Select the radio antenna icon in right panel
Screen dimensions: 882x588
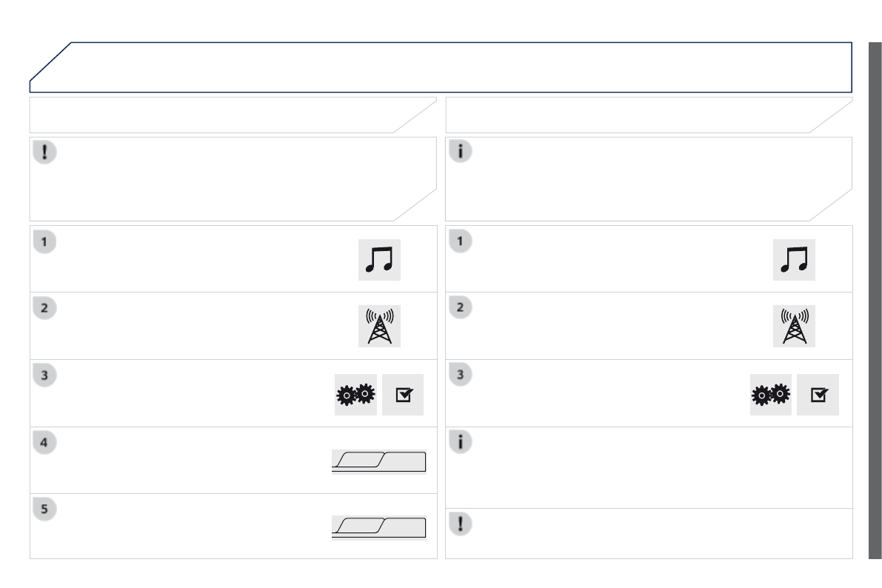tap(794, 326)
